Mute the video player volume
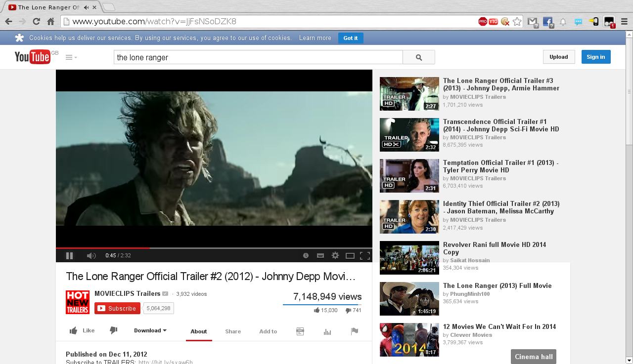The width and height of the screenshot is (633, 364). 91,255
